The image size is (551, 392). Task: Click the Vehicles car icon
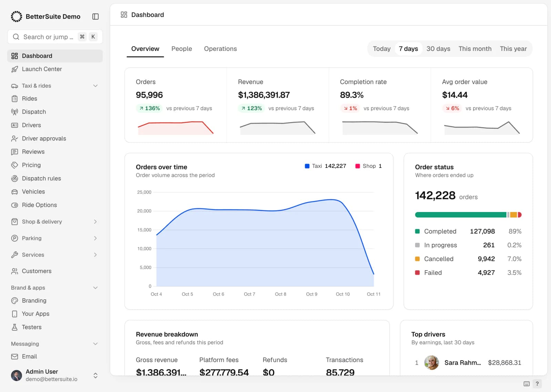tap(14, 192)
